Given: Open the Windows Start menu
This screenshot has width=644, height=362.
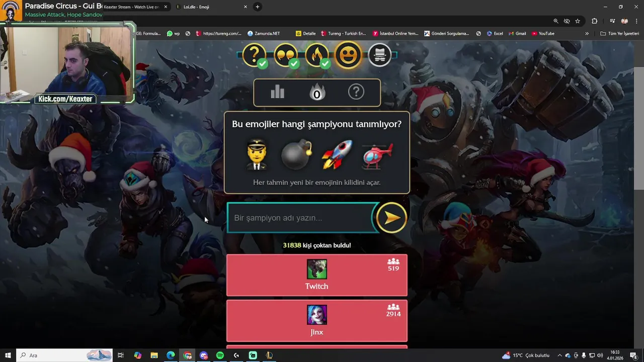Looking at the screenshot, I should tap(8, 355).
